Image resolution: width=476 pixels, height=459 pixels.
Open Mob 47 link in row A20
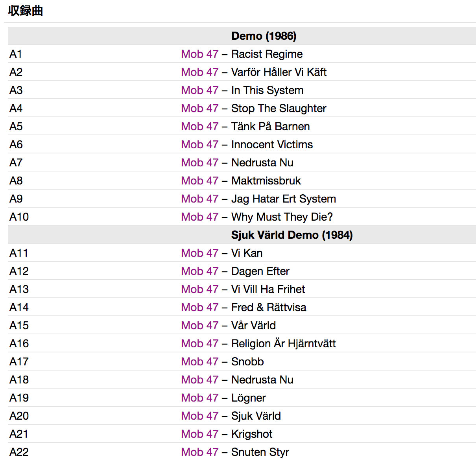(x=199, y=416)
